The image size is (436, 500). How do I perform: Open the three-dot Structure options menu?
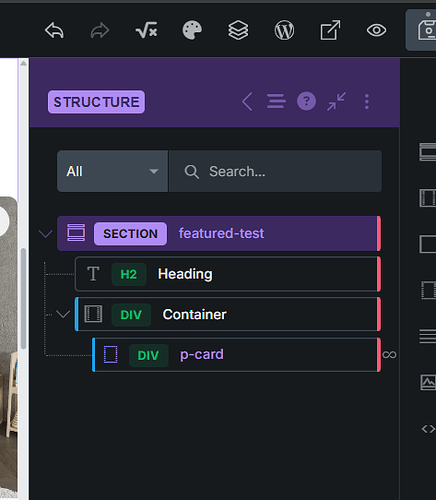click(367, 101)
